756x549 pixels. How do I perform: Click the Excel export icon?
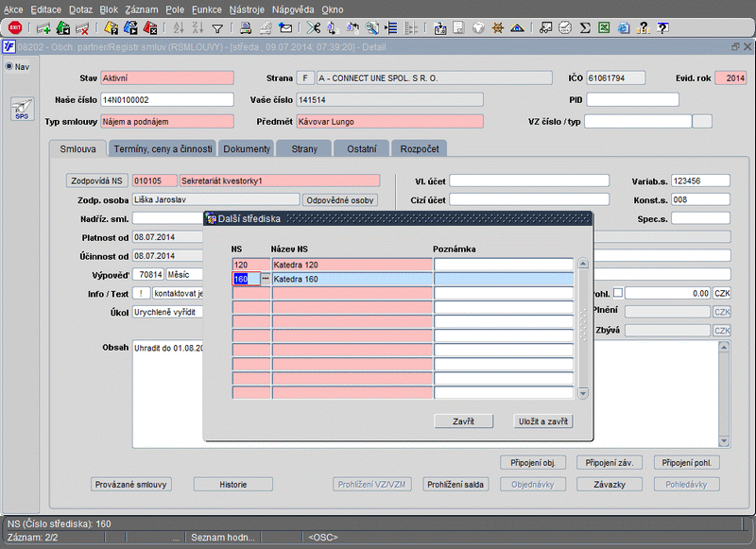click(x=604, y=28)
